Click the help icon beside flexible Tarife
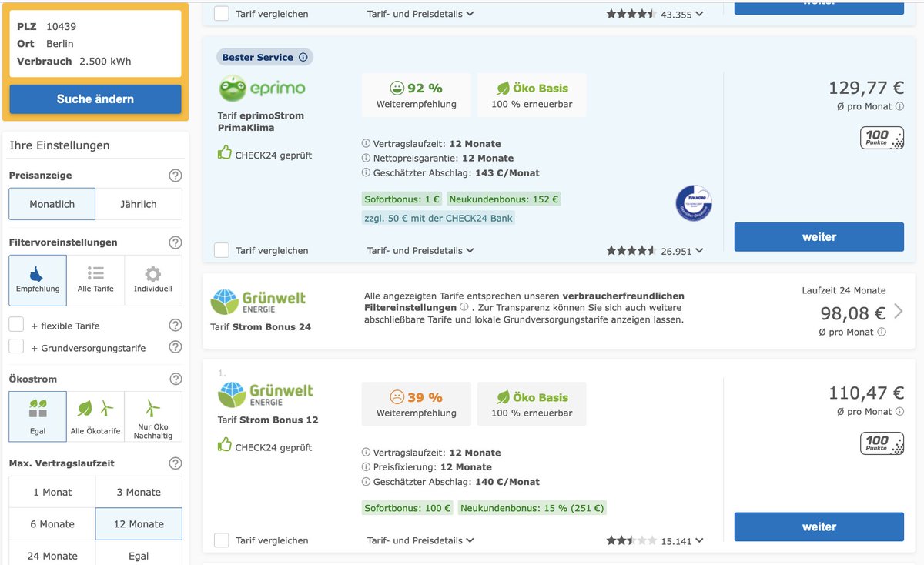924x565 pixels. pos(176,326)
